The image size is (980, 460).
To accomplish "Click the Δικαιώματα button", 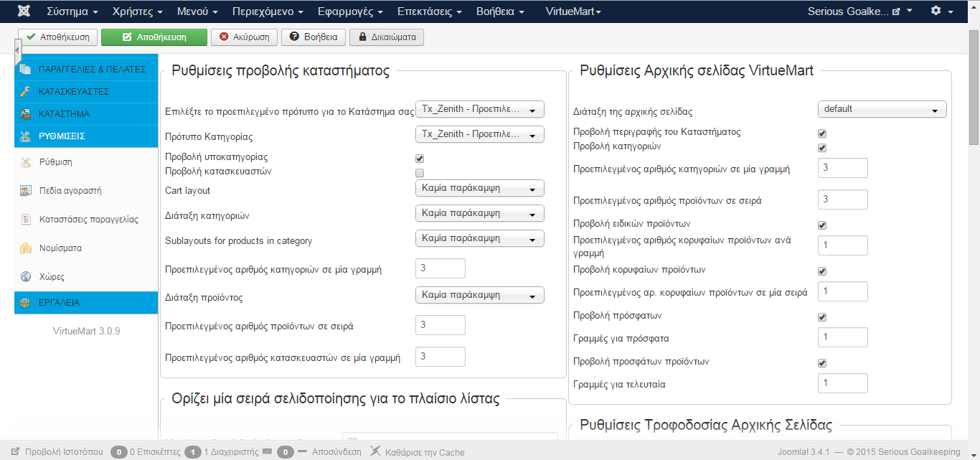I will coord(387,37).
